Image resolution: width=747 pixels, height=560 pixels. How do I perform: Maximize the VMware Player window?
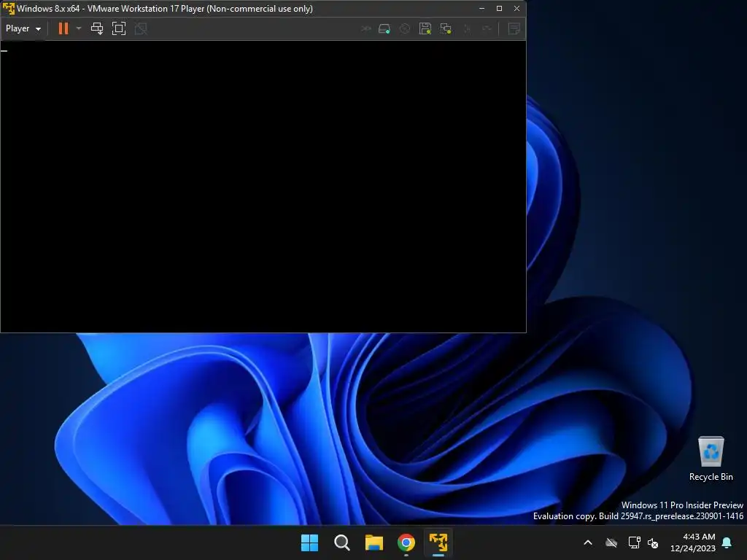coord(499,9)
